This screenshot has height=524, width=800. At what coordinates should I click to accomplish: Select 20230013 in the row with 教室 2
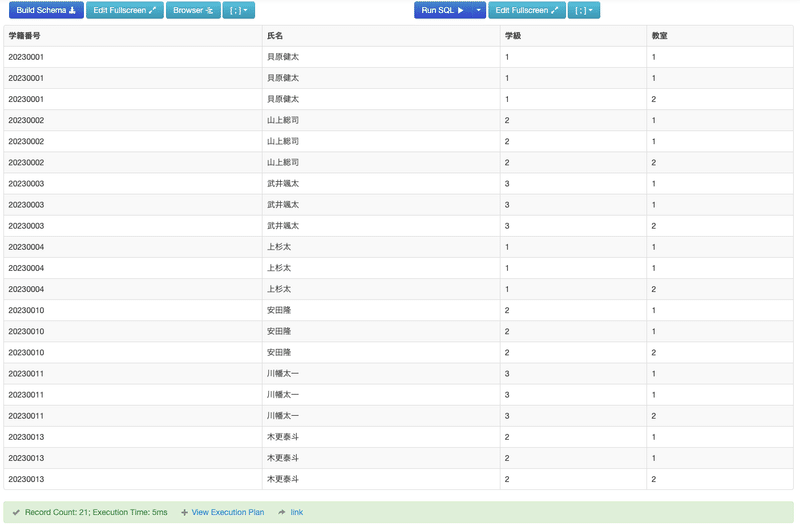pyautogui.click(x=26, y=479)
